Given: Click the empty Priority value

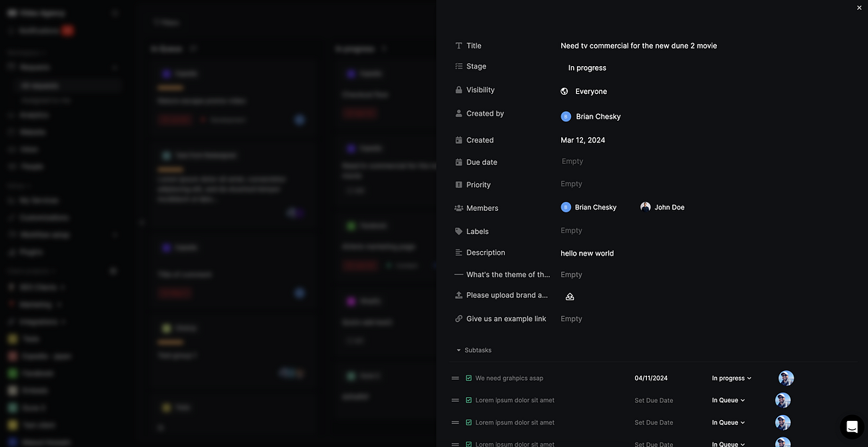Looking at the screenshot, I should 572,184.
